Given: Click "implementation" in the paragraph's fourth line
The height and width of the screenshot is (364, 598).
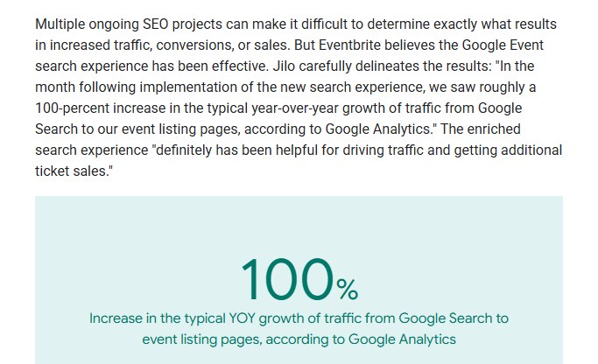Looking at the screenshot, I should (188, 87).
